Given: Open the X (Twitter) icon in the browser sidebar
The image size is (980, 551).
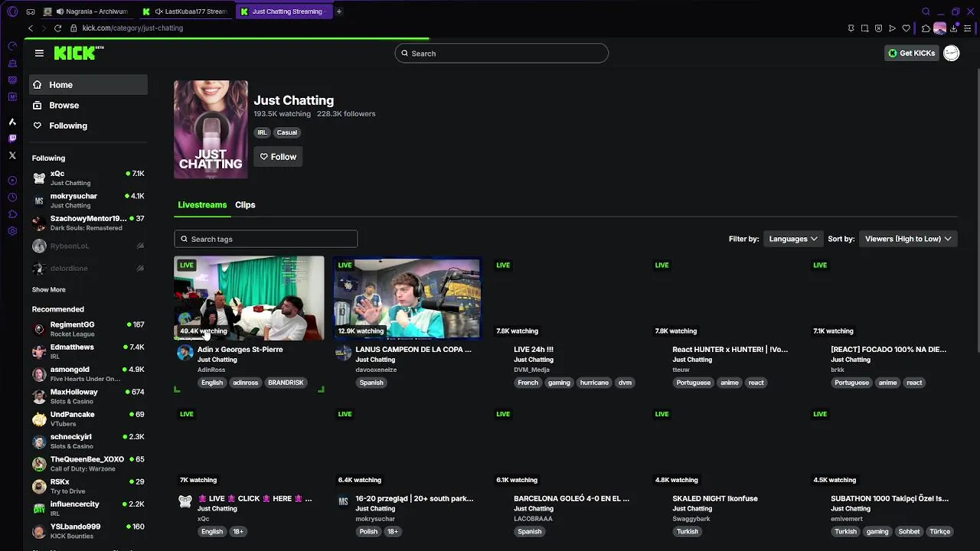Looking at the screenshot, I should [12, 155].
